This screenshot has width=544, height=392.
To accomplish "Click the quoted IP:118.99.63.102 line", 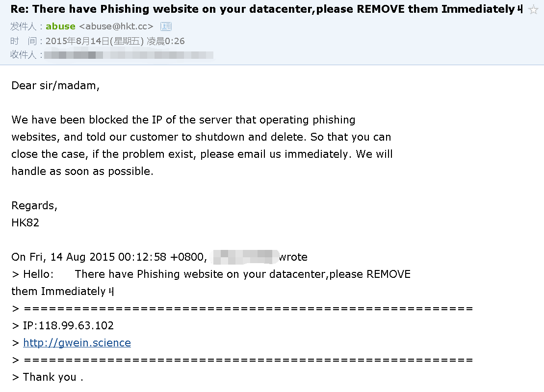I will [63, 325].
